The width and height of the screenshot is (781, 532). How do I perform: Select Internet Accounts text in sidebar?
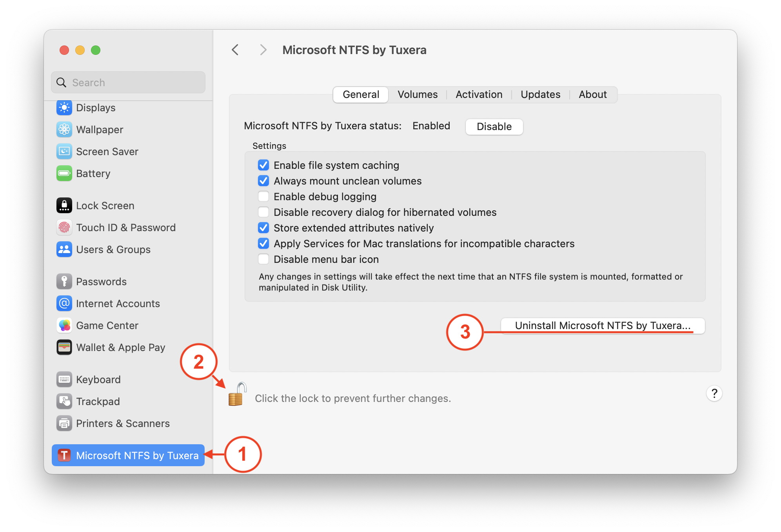pos(118,304)
